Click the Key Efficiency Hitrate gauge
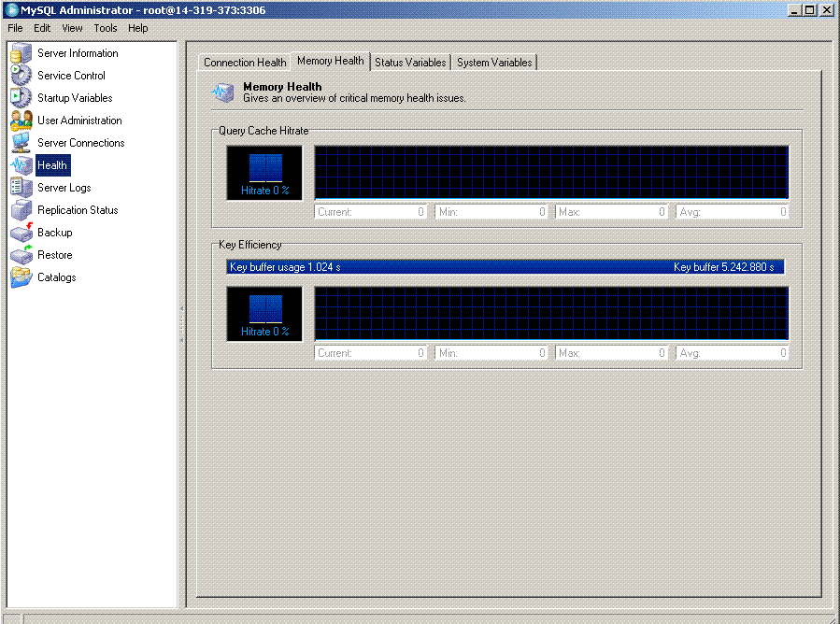 pyautogui.click(x=264, y=314)
